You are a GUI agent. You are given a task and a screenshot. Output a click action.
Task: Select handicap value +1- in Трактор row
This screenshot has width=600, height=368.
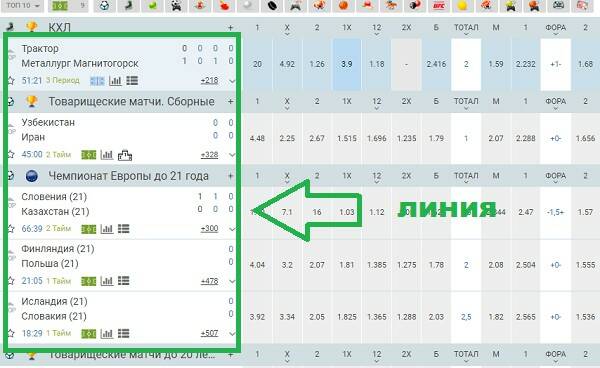pos(556,64)
